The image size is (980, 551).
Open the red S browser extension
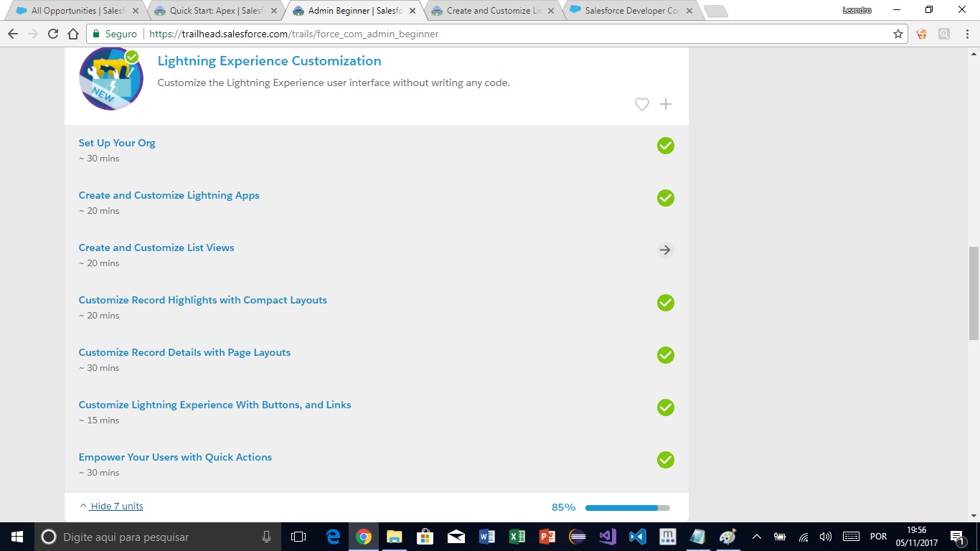click(x=922, y=34)
